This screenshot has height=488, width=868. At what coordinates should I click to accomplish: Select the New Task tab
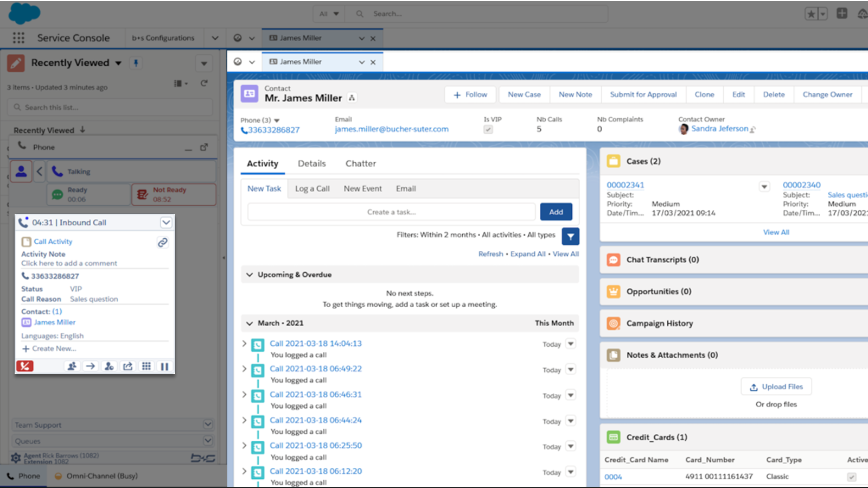click(264, 189)
